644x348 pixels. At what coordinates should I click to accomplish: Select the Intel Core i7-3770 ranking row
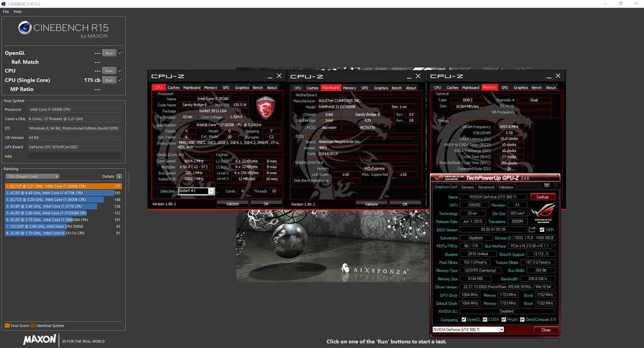pos(64,207)
